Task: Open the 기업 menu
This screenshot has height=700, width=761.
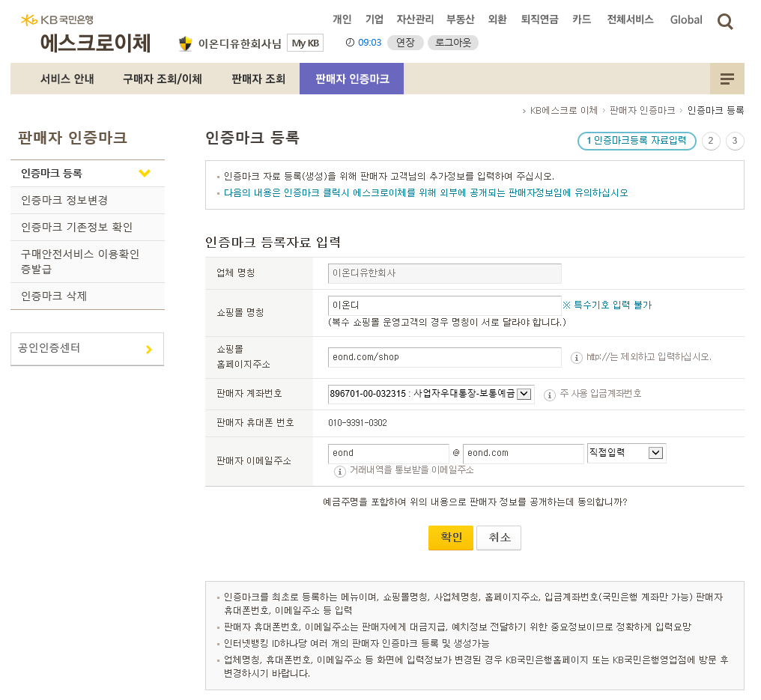Action: (x=375, y=19)
